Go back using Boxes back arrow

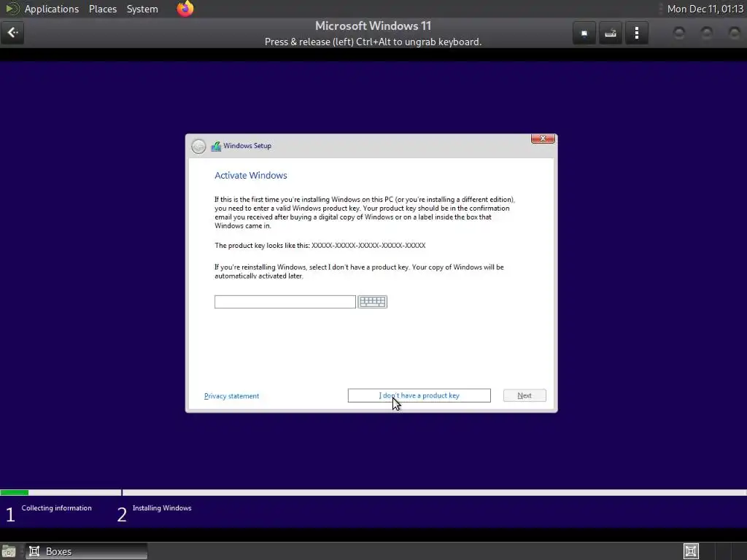point(12,33)
